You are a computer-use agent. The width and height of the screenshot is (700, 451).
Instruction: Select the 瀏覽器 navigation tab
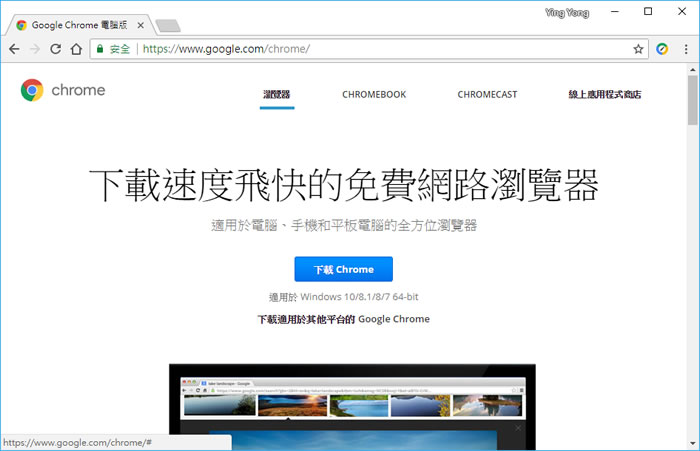point(277,95)
